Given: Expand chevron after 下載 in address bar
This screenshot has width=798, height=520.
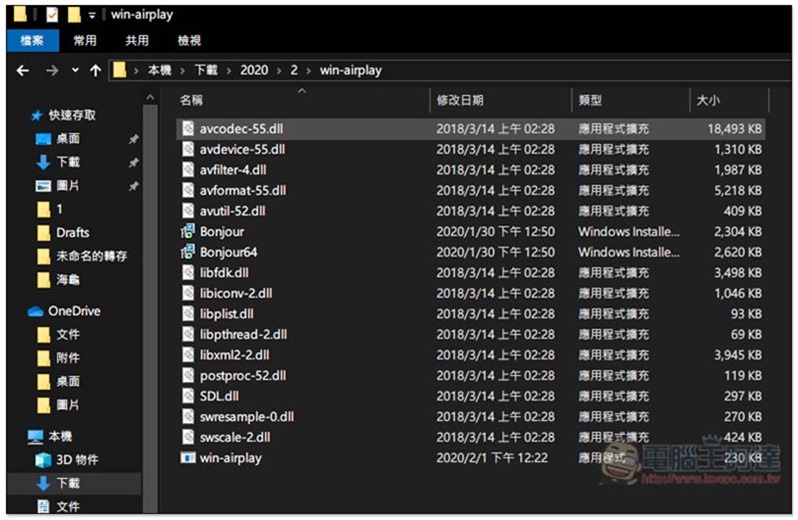Looking at the screenshot, I should tap(229, 71).
